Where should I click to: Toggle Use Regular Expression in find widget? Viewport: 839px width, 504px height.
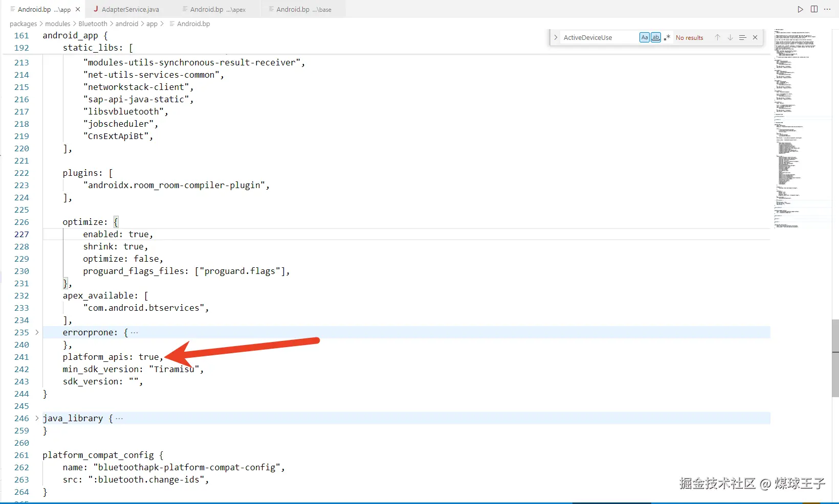click(x=667, y=37)
